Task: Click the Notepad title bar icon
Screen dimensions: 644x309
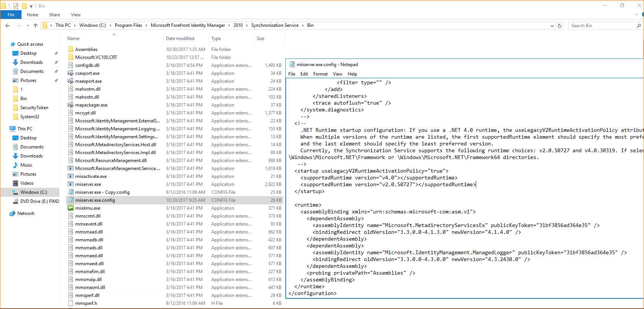Action: pyautogui.click(x=292, y=65)
